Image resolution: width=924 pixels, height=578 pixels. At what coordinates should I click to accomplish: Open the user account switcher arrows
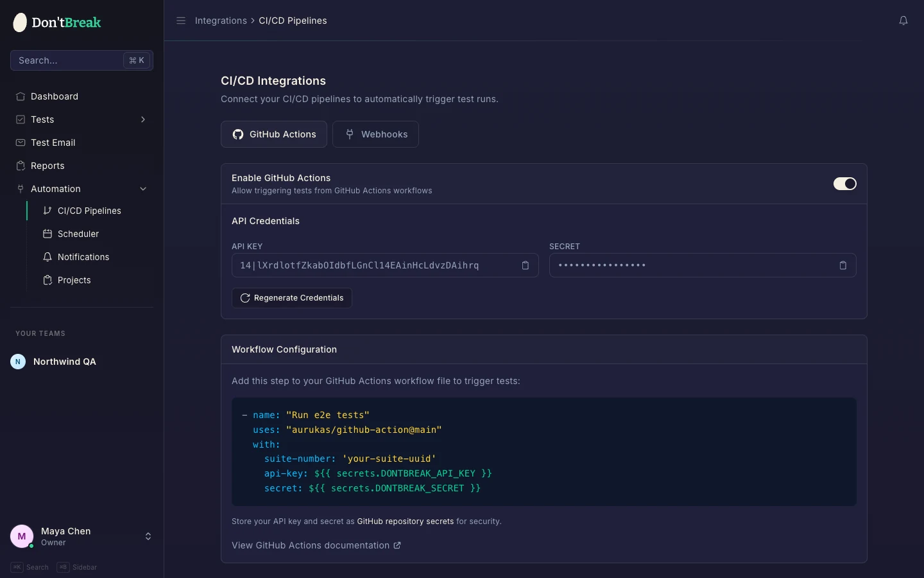[x=148, y=536]
